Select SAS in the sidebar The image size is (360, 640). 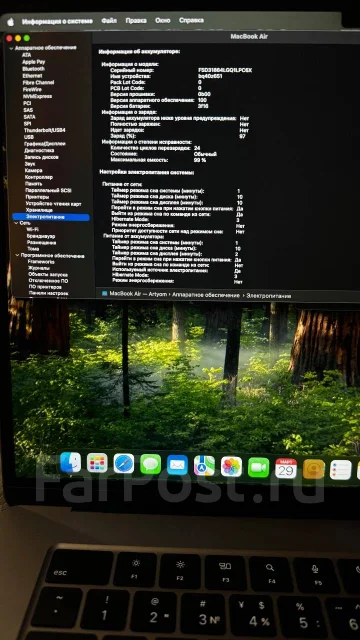point(28,110)
